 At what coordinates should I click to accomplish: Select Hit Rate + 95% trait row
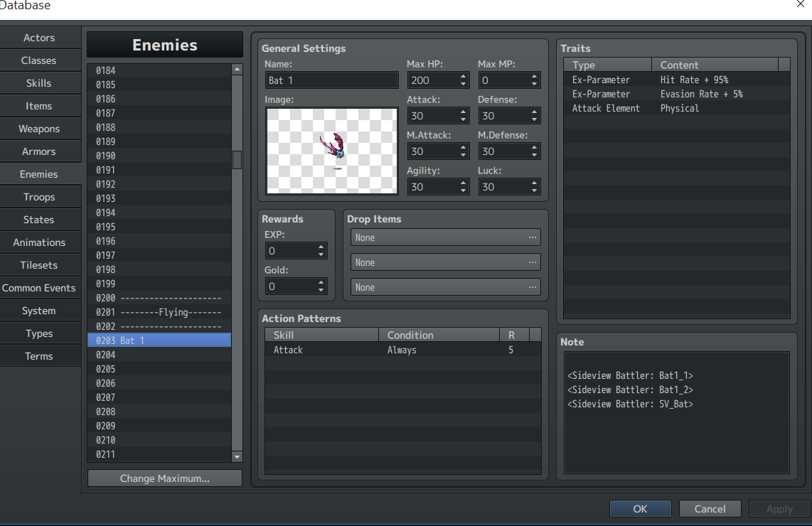tap(676, 80)
